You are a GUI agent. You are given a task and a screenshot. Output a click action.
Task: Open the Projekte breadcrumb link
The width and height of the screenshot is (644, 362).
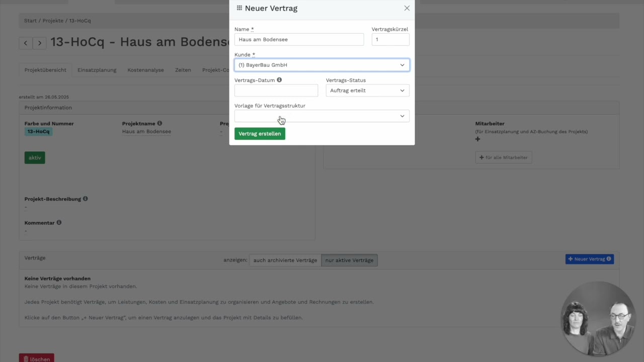click(x=53, y=21)
